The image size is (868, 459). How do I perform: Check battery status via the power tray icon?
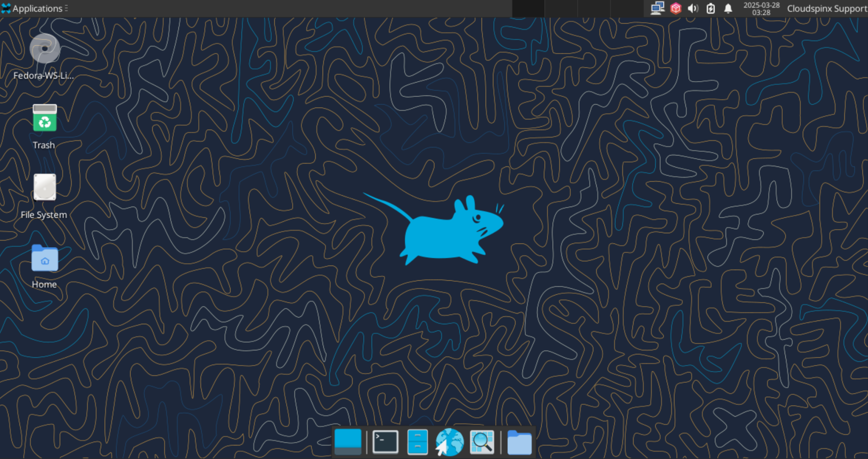pyautogui.click(x=711, y=8)
